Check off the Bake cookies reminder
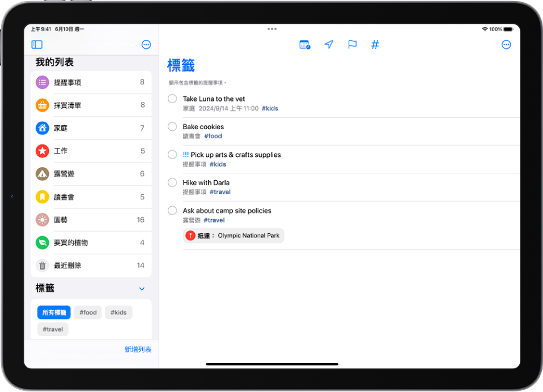This screenshot has width=543, height=392. click(172, 126)
